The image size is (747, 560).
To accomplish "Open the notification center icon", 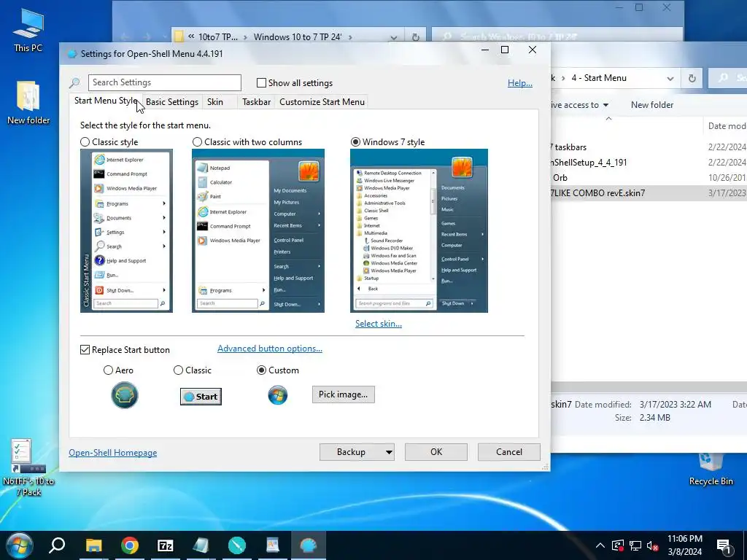I will tap(724, 545).
